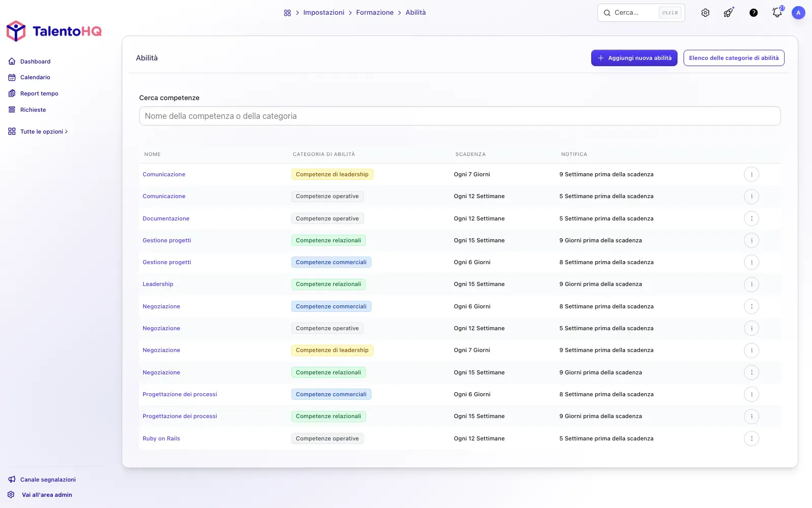Open row menu for Comunicazione operative row
Screen dimensions: 812x508
[752, 196]
